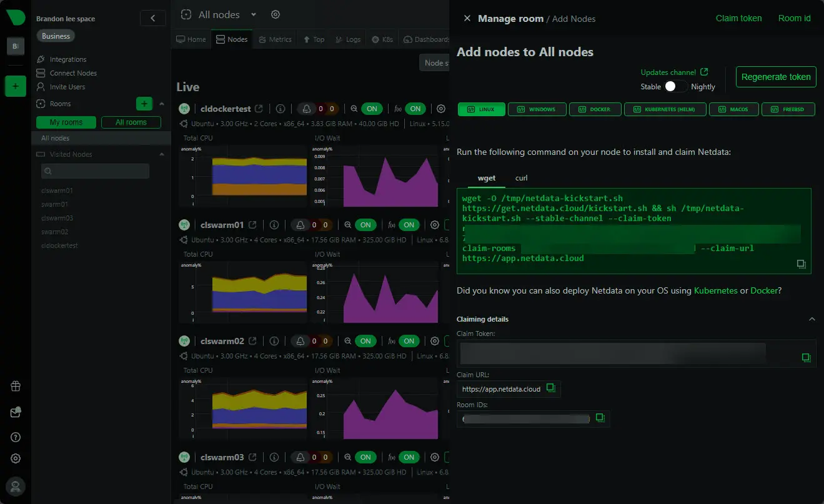Open cldockertest node via its external link icon
This screenshot has width=824, height=504.
tap(259, 109)
